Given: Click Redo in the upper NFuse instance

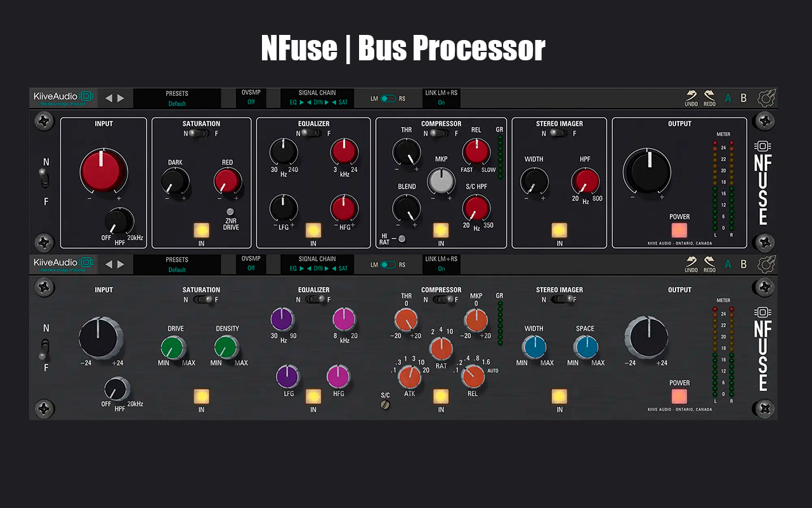Looking at the screenshot, I should coord(709,98).
